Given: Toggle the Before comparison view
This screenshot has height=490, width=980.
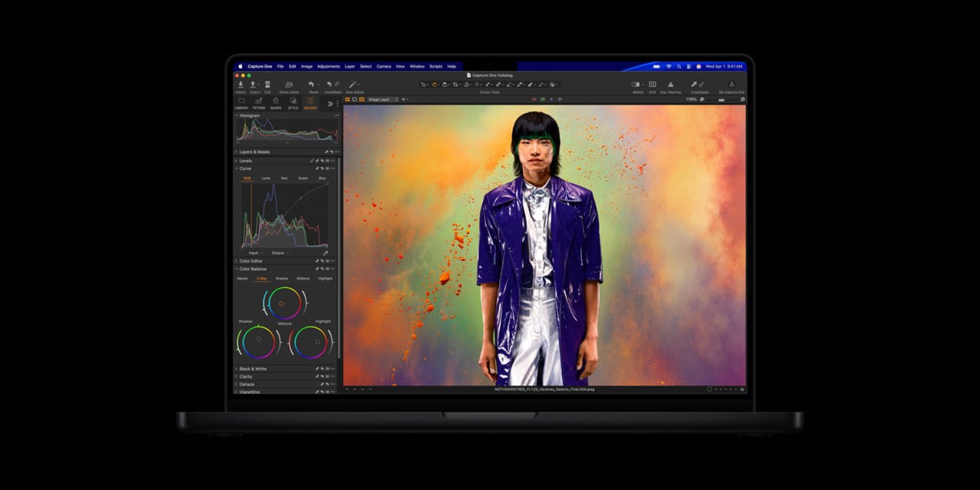Looking at the screenshot, I should click(x=636, y=85).
